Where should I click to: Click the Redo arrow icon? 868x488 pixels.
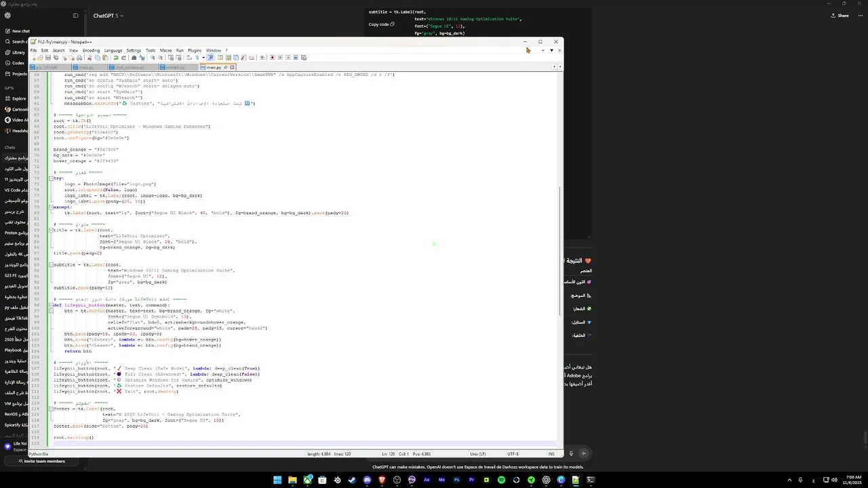point(123,58)
